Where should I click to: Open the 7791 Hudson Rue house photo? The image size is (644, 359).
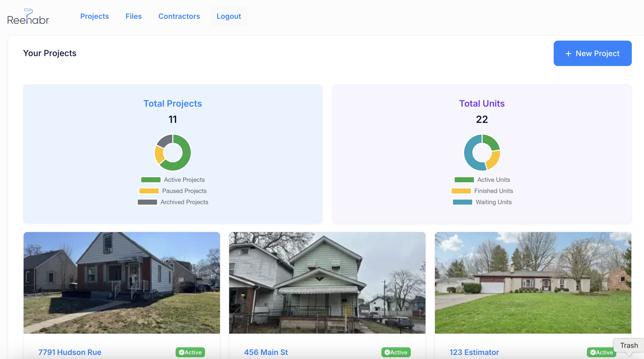click(x=122, y=283)
